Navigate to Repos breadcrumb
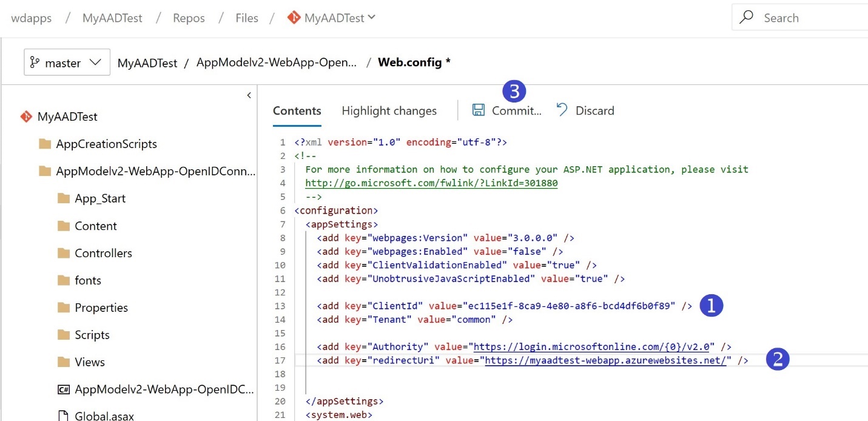This screenshot has width=868, height=421. pyautogui.click(x=189, y=18)
